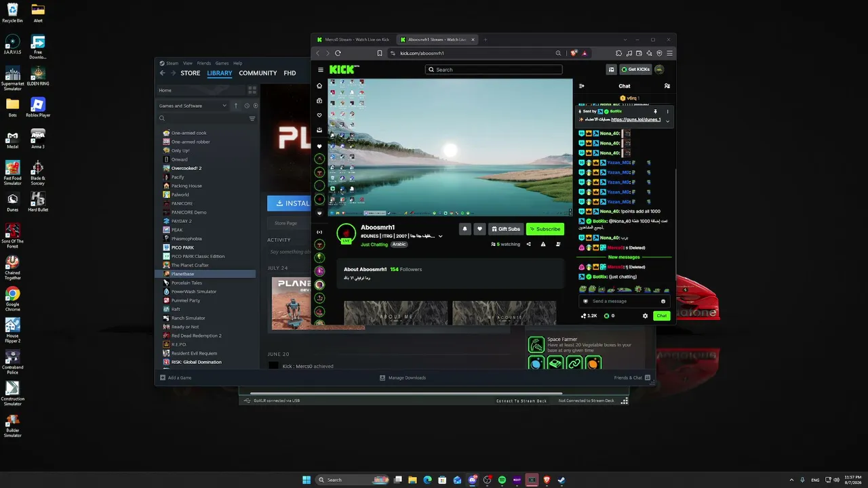Open the Kick sidebar hamburger menu

point(321,70)
